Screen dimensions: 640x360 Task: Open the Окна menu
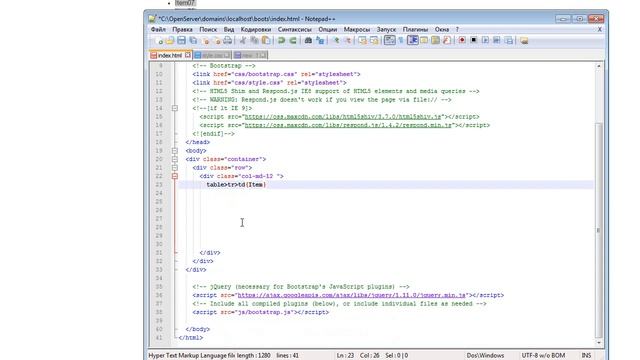pyautogui.click(x=442, y=29)
